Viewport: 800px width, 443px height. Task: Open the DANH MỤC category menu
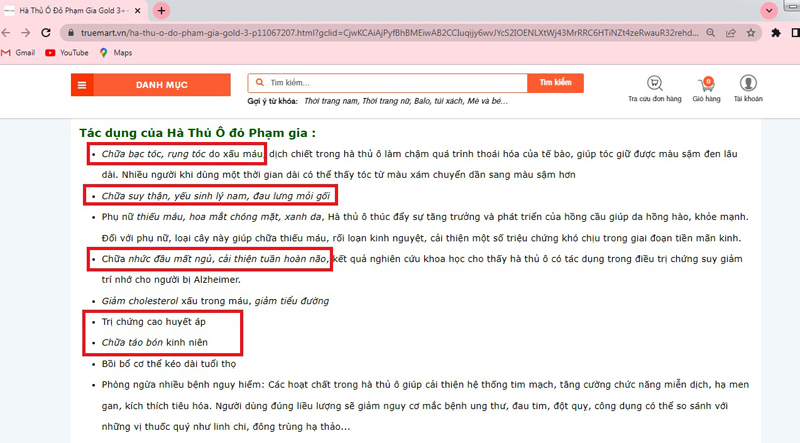point(150,85)
